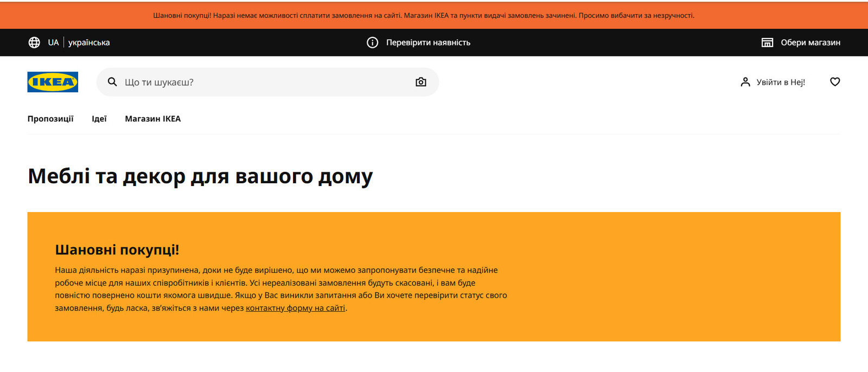The image size is (868, 372).
Task: Click the info icon beside Перевірити наявність
Action: coord(372,42)
